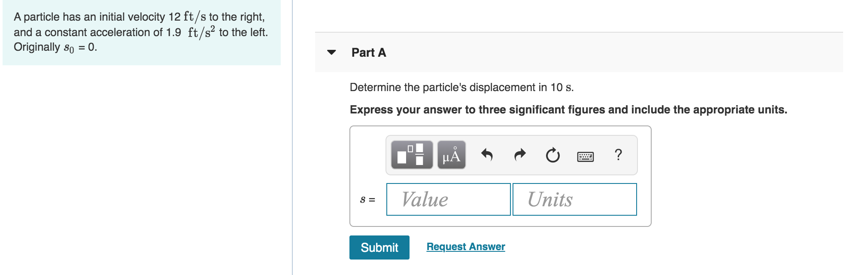Click inside the Value field
868x275 pixels.
pos(448,199)
